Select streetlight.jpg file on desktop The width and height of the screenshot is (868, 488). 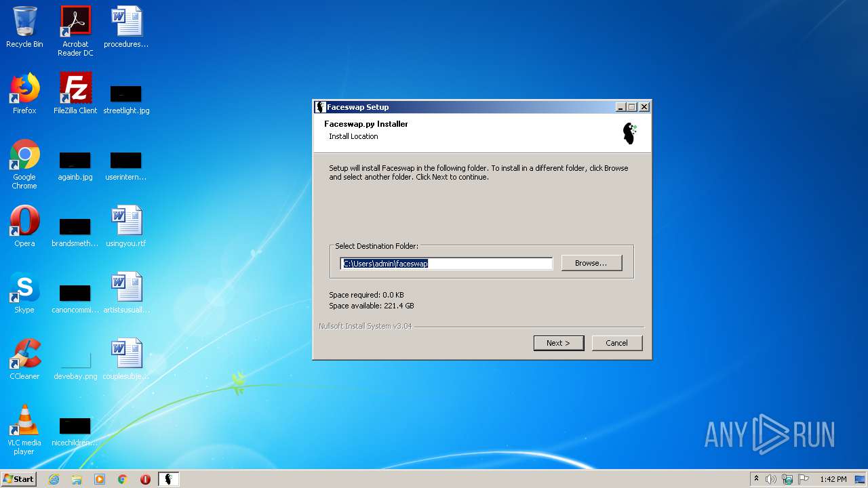(x=126, y=99)
